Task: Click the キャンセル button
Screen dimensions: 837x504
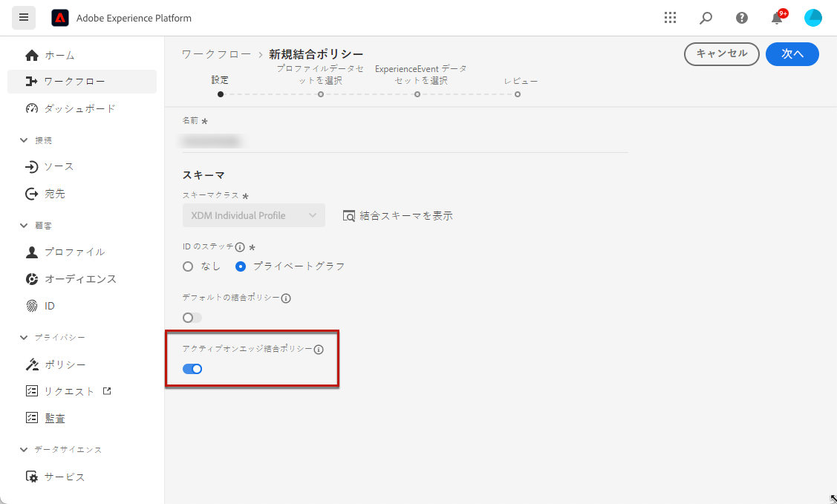Action: click(722, 54)
